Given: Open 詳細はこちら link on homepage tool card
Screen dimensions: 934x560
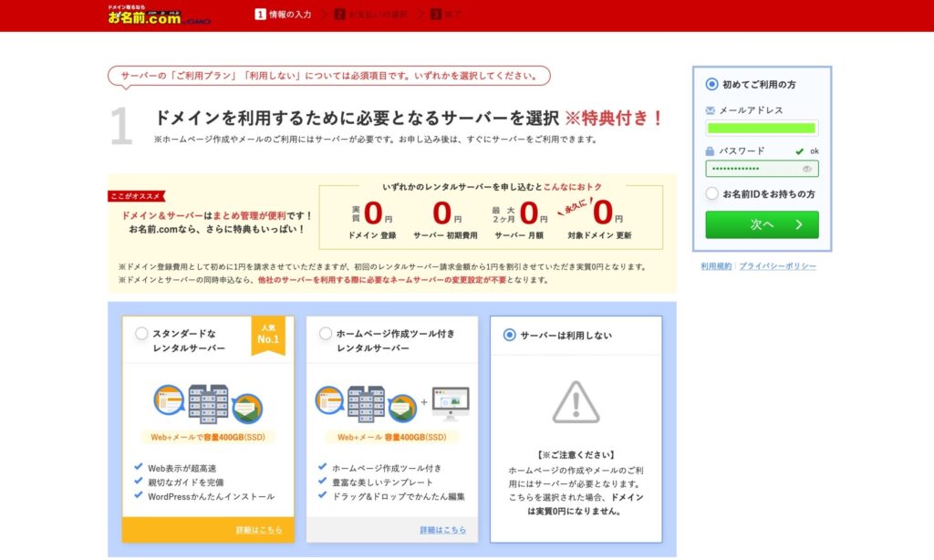Looking at the screenshot, I should click(442, 530).
